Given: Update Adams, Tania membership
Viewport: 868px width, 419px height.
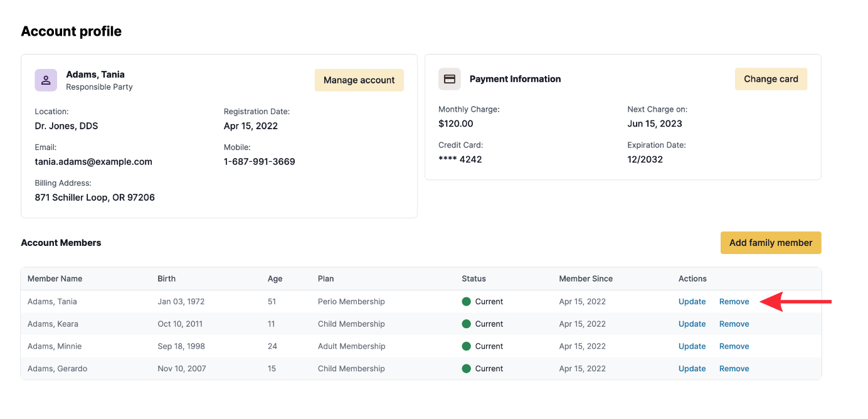Looking at the screenshot, I should (692, 302).
